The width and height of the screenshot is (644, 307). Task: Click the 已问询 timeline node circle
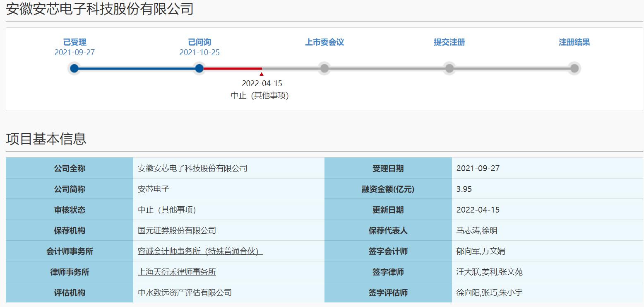pyautogui.click(x=199, y=68)
